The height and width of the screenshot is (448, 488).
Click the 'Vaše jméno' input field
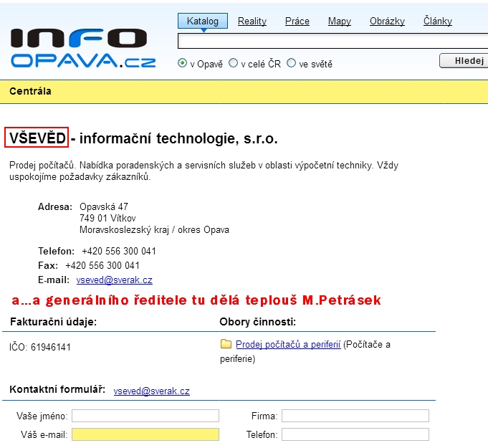[145, 416]
